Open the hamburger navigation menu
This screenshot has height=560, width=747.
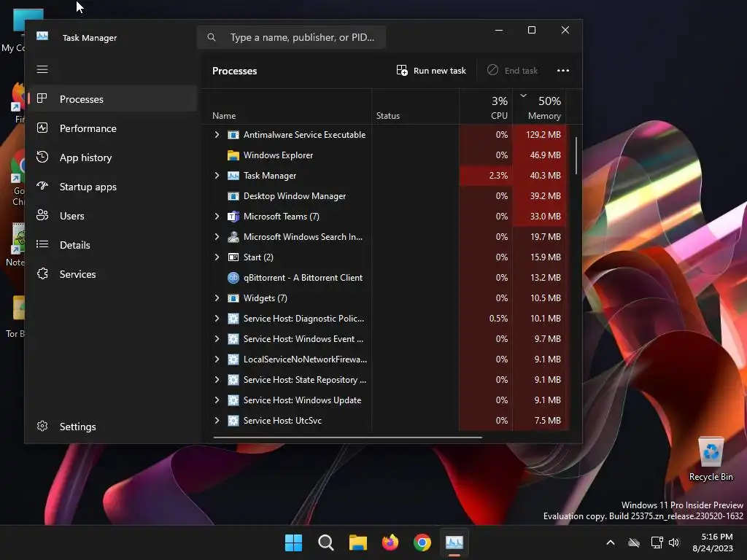(42, 69)
